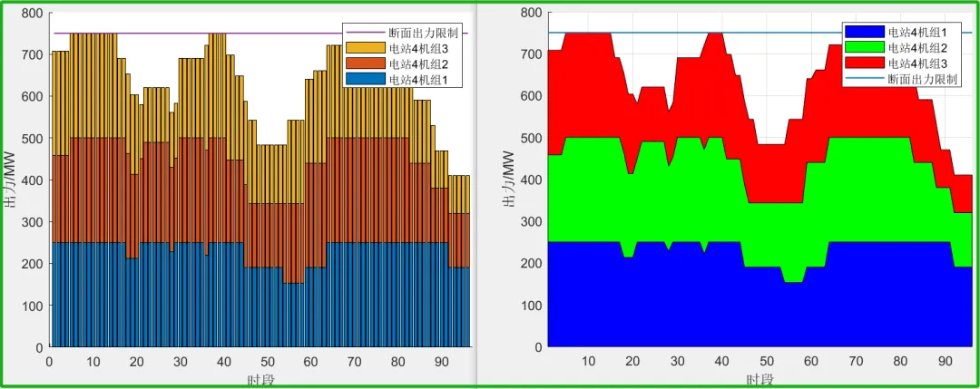Click the 50 x-axis tick of bar chart

click(268, 361)
